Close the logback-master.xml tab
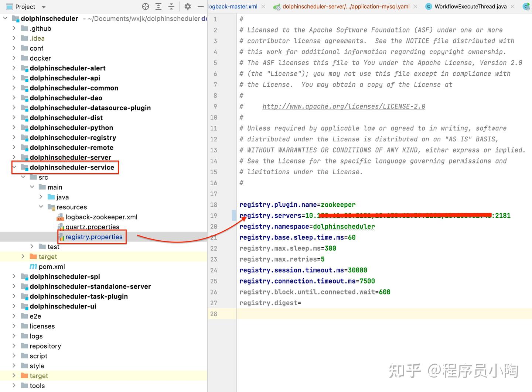Image resolution: width=532 pixels, height=392 pixels. click(x=263, y=6)
